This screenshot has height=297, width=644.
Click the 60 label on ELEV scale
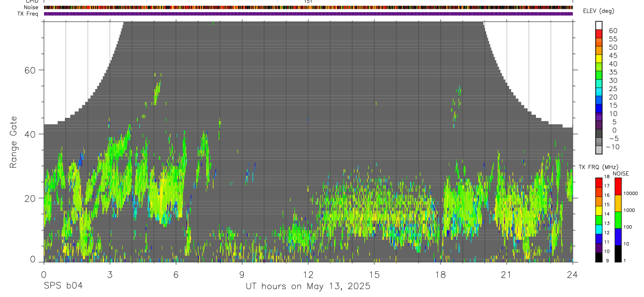click(613, 31)
